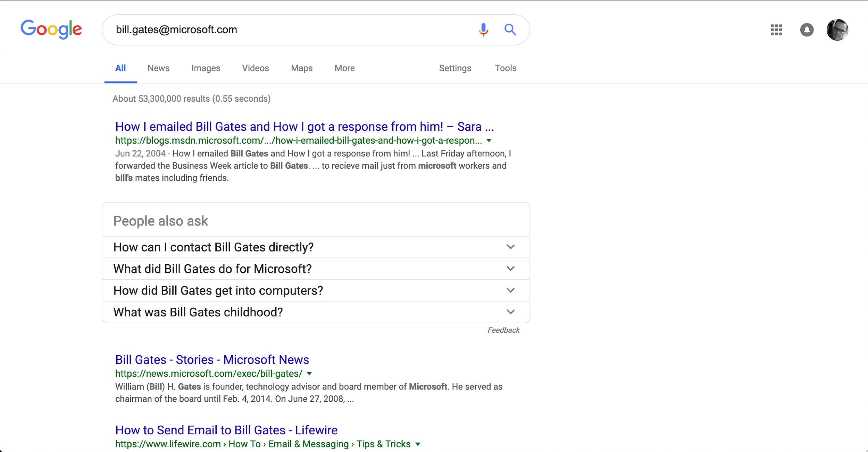Open dropdown arrow next to lifewire URL

[418, 444]
